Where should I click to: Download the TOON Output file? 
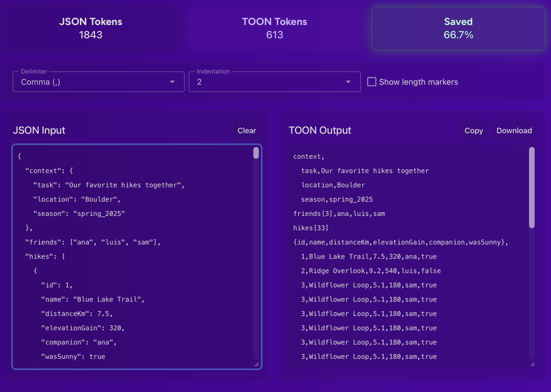[514, 130]
